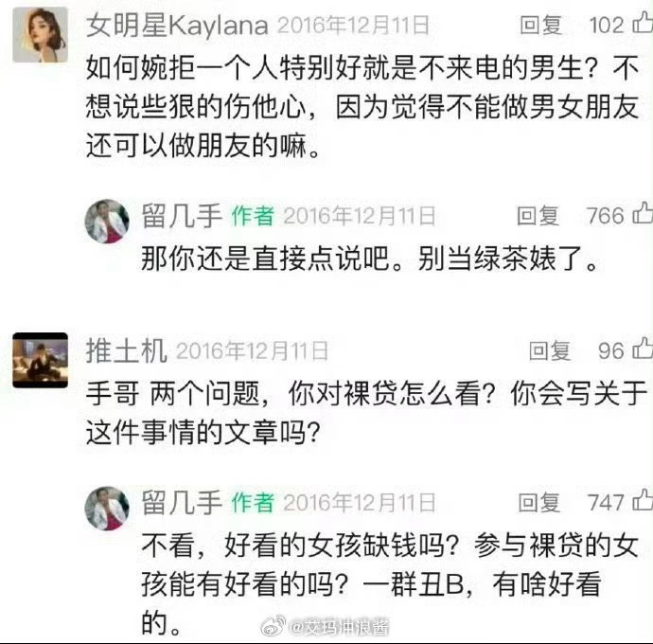This screenshot has width=653, height=644.
Task: Open 留几手 username in first reply
Action: click(182, 216)
